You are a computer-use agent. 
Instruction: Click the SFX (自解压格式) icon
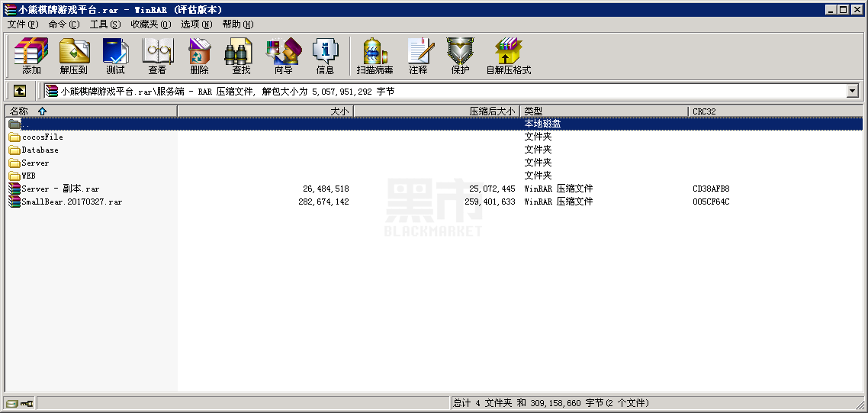point(508,56)
